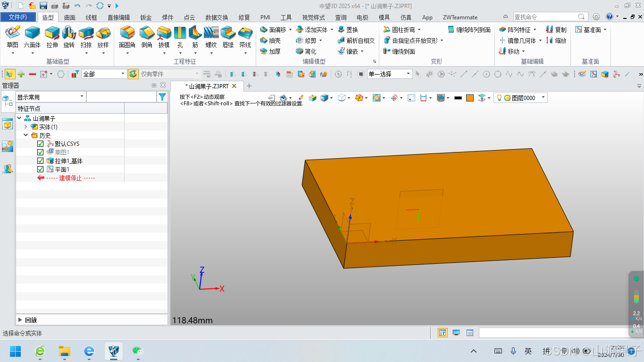Click the 复制 copy command
This screenshot has height=362, width=644.
tap(556, 30)
